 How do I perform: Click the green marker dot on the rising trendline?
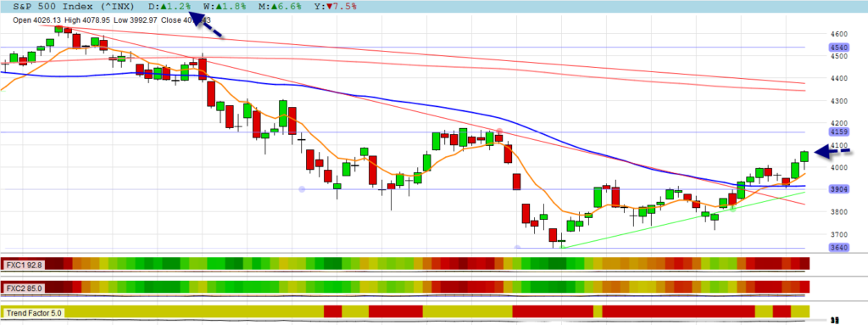click(x=732, y=209)
